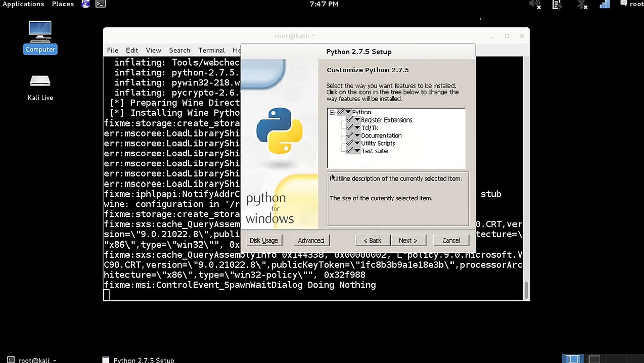644x363 pixels.
Task: Select Documentation in the feature tree
Action: pyautogui.click(x=381, y=136)
